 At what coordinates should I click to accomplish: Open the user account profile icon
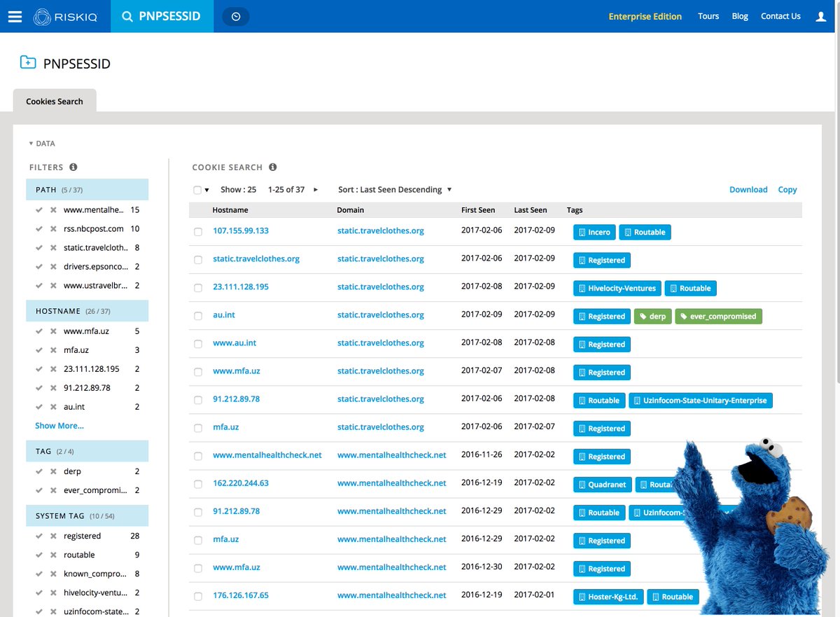coord(821,16)
